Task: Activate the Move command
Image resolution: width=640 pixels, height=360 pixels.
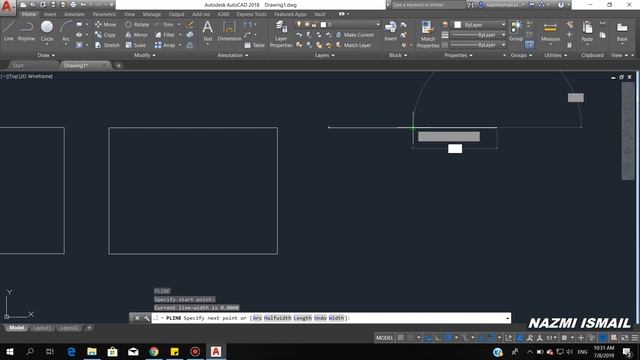Action: (105, 24)
